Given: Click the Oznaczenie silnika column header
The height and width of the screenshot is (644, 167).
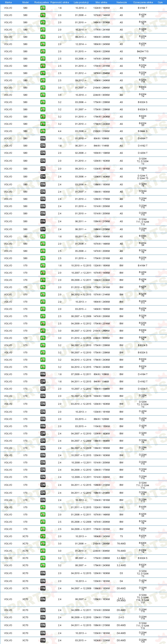Looking at the screenshot, I should (143, 2).
